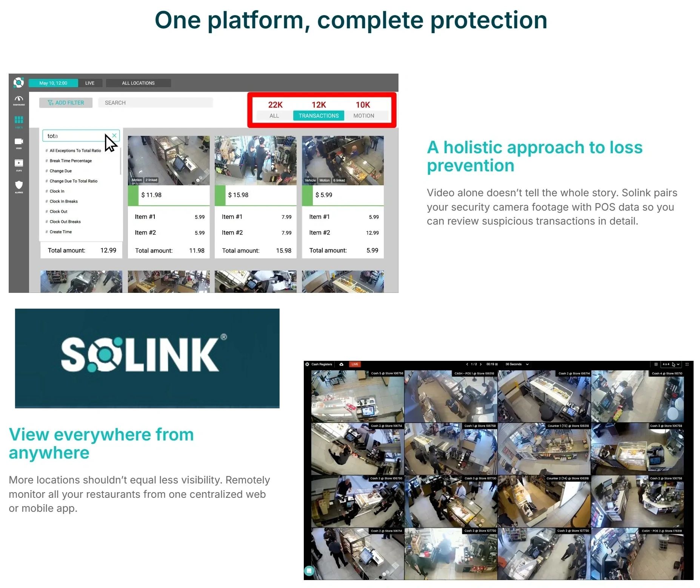Image resolution: width=700 pixels, height=588 pixels.
Task: Click the grid layout icon beside 4x4
Action: 656,364
